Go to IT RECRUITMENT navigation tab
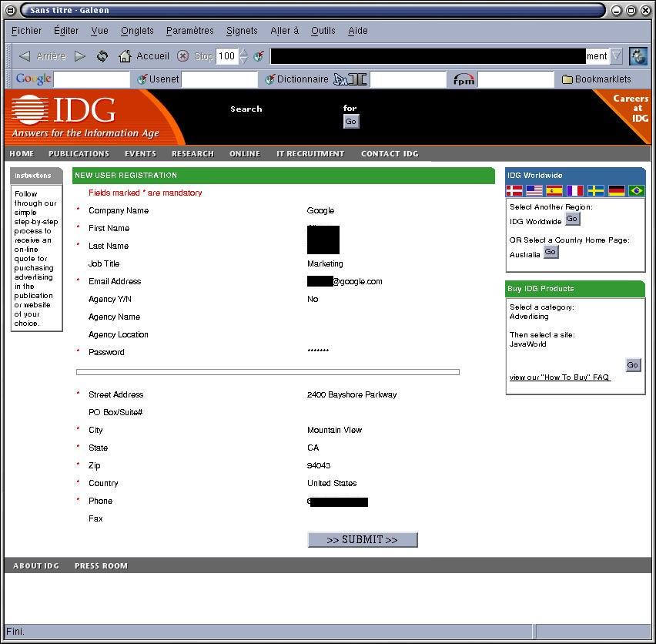 click(310, 153)
